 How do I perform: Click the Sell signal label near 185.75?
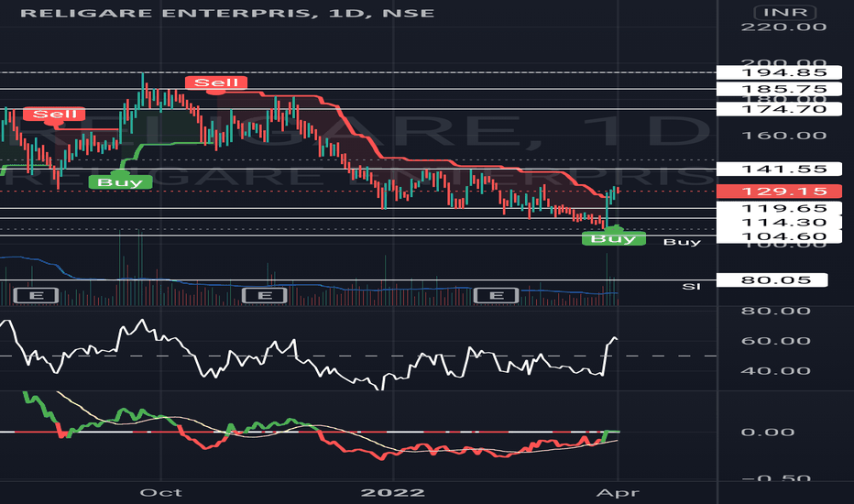pos(216,82)
